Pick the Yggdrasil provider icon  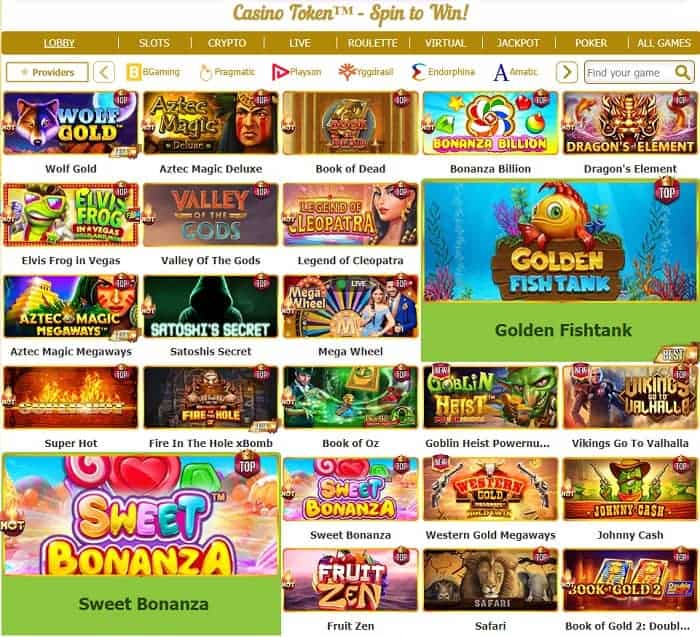click(366, 72)
